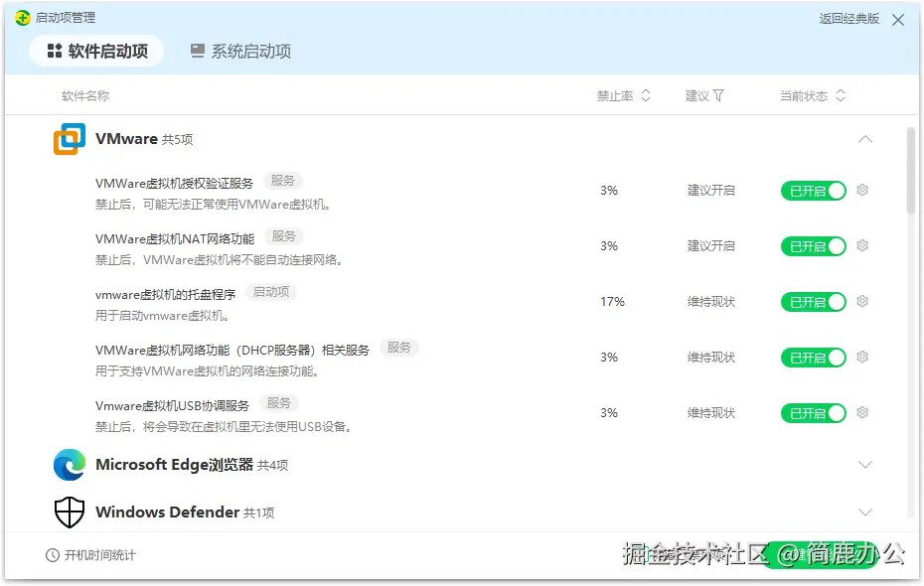Click Windows Defender 共1项 group title
The height and width of the screenshot is (586, 924).
pos(185,512)
